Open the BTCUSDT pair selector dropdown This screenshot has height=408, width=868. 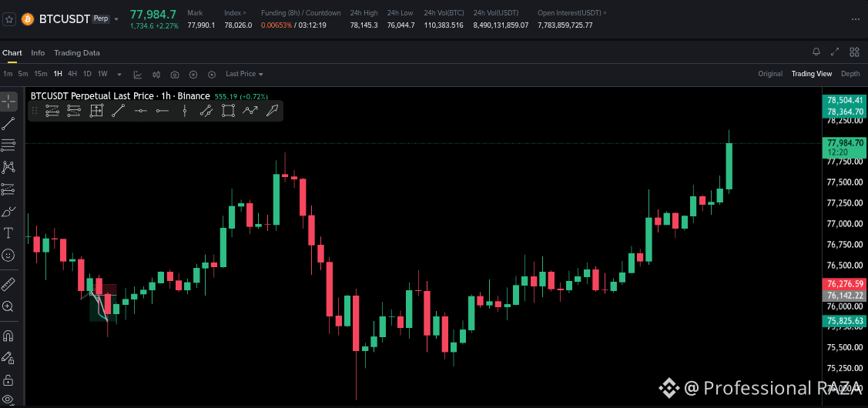tap(116, 18)
